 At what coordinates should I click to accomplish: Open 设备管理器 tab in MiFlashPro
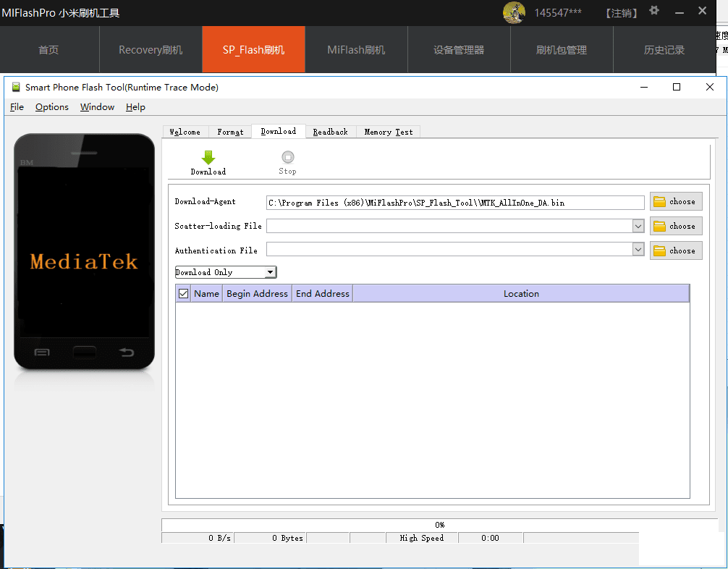459,50
